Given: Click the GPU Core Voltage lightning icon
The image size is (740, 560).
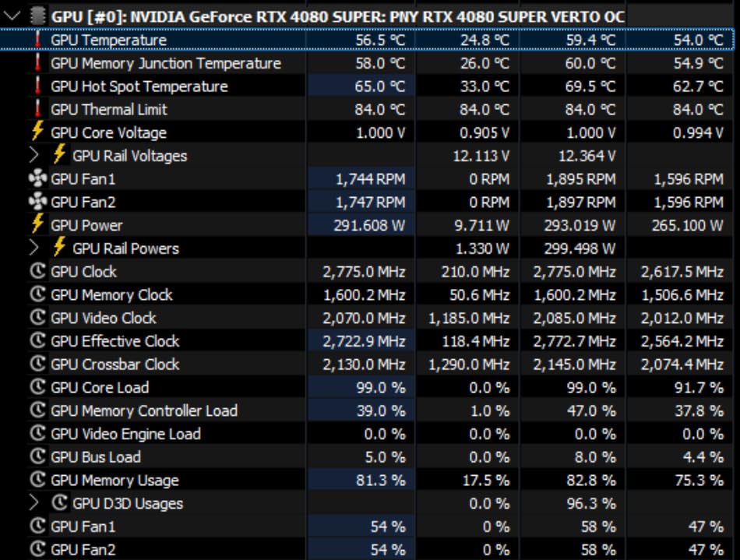Looking at the screenshot, I should click(x=37, y=132).
